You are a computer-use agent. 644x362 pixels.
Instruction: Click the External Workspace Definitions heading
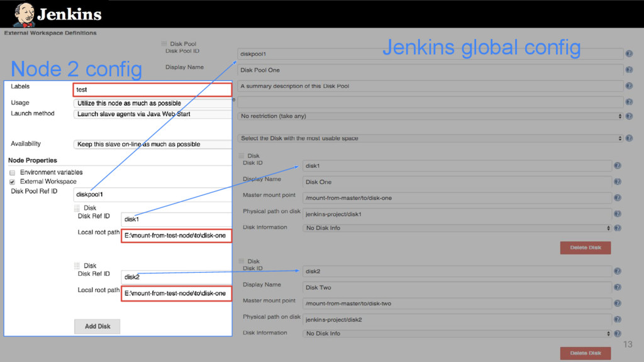pyautogui.click(x=50, y=33)
